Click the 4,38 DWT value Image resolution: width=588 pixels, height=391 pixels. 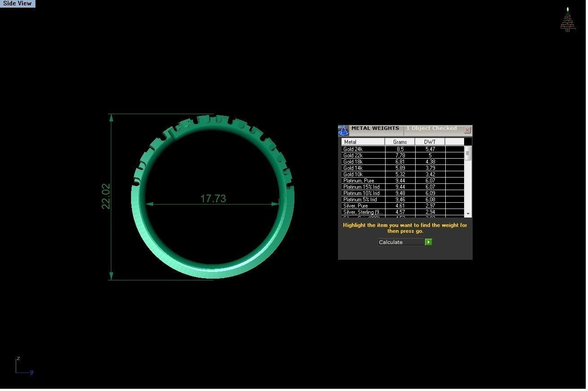coord(430,162)
